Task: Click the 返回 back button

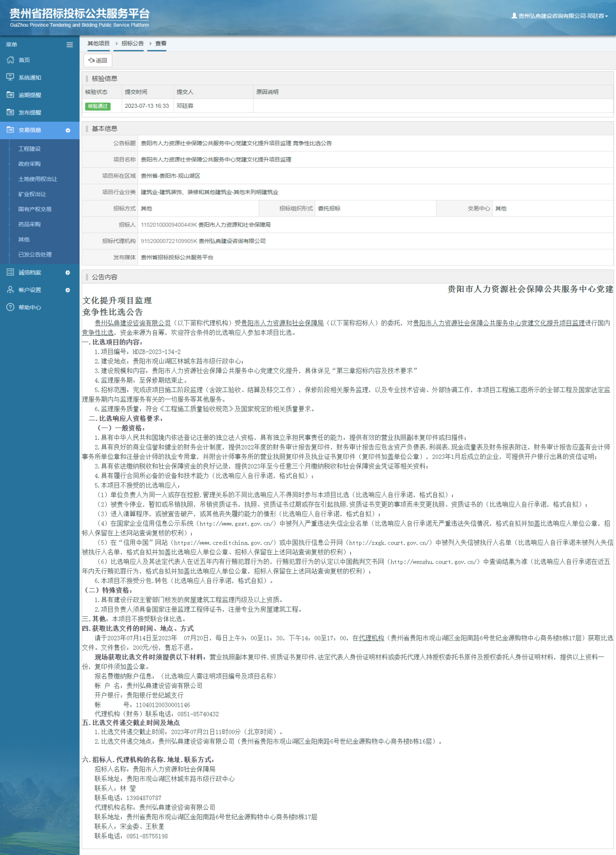Action: [x=98, y=60]
